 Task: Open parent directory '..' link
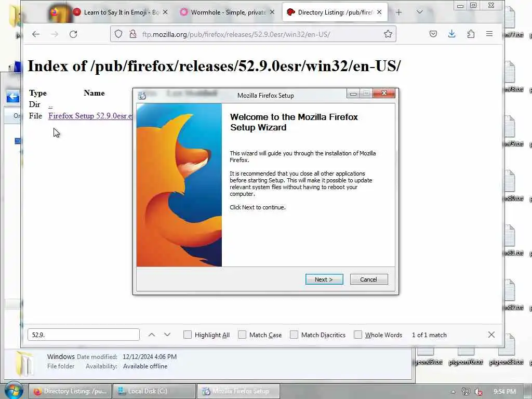tap(50, 105)
